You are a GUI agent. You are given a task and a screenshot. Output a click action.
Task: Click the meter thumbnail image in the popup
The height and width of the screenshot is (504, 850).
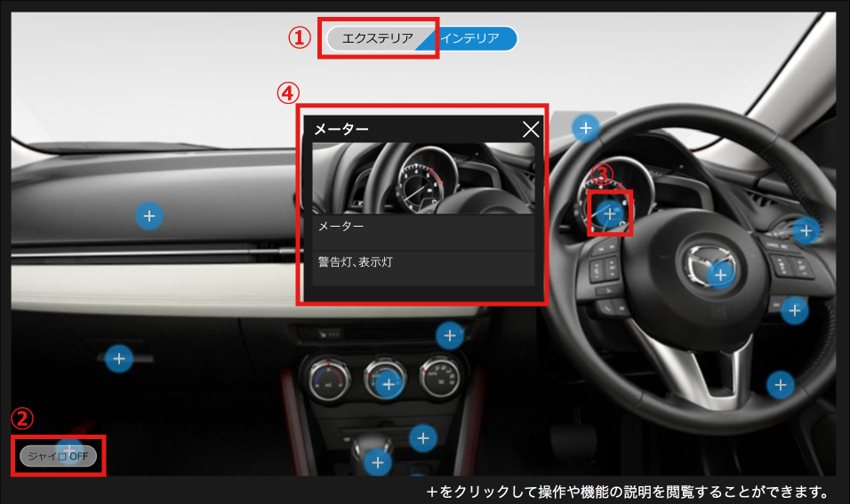click(422, 178)
